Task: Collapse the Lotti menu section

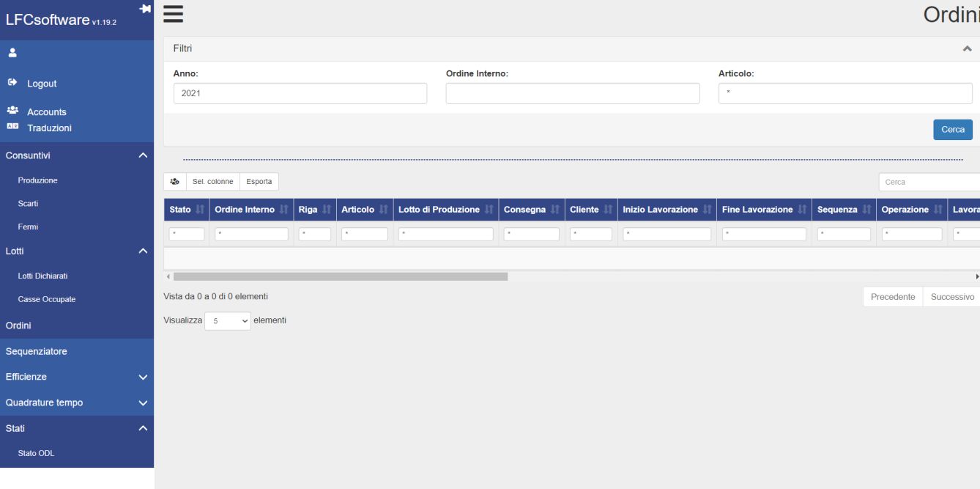Action: click(x=143, y=251)
